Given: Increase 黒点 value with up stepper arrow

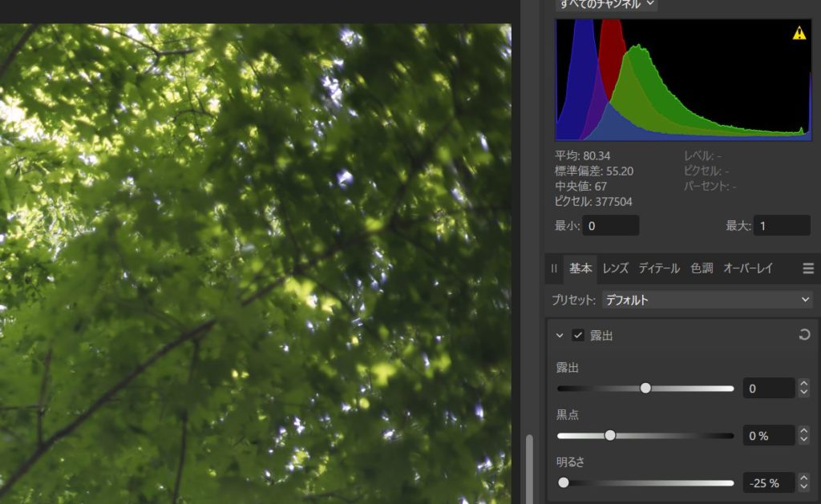Looking at the screenshot, I should 803,431.
